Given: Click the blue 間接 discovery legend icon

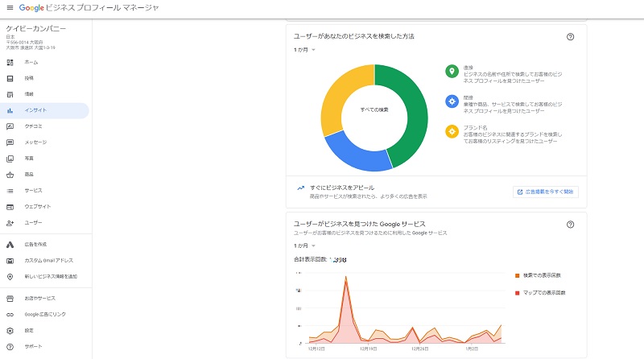Looking at the screenshot, I should pos(452,101).
